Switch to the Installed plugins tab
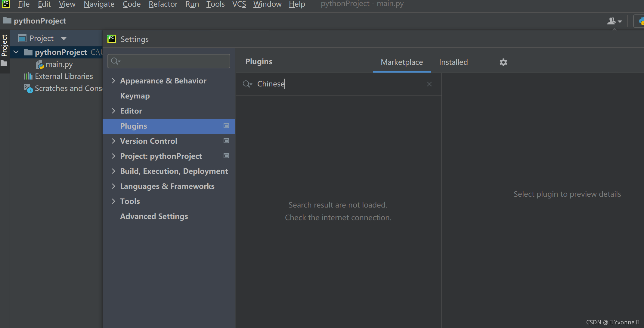Image resolution: width=644 pixels, height=328 pixels. point(453,62)
